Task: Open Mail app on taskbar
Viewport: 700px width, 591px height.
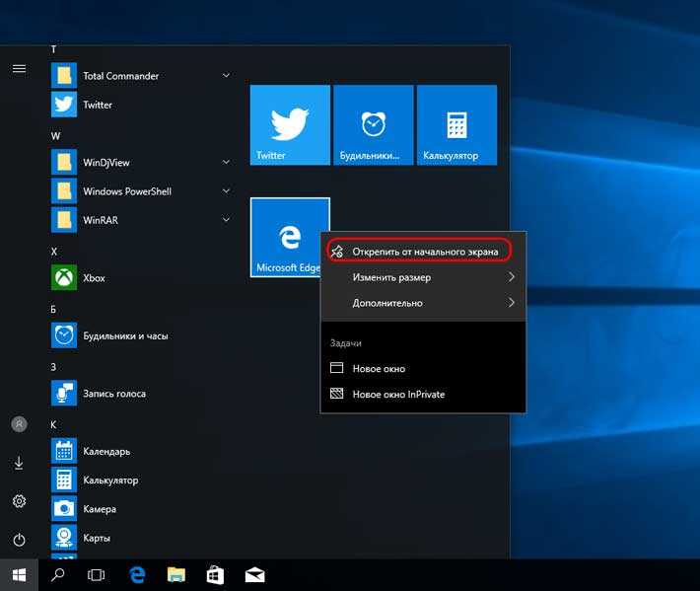Action: (x=255, y=575)
